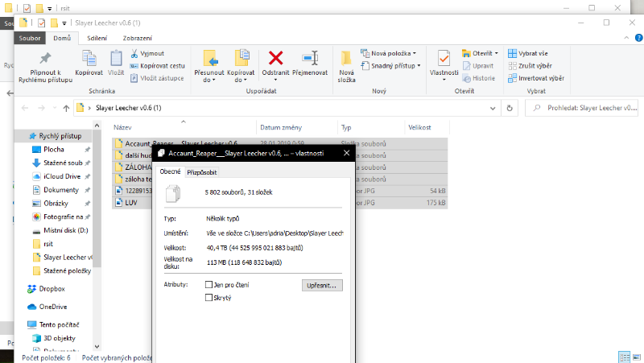Open Kopírovat do (Copy to) menu
The width and height of the screenshot is (644, 363).
[x=241, y=66]
